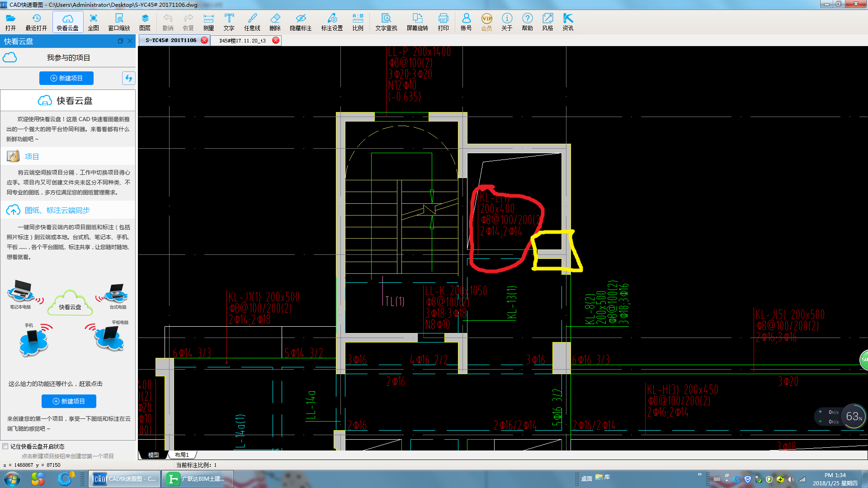Undo with the 撤销 icon
This screenshot has width=868, height=488.
click(x=168, y=22)
